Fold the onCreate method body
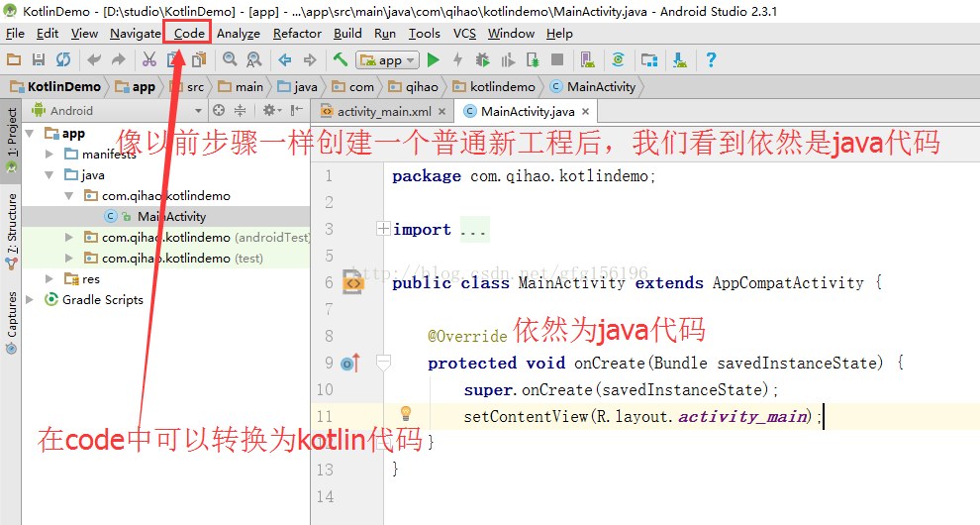This screenshot has width=980, height=525. 383,363
